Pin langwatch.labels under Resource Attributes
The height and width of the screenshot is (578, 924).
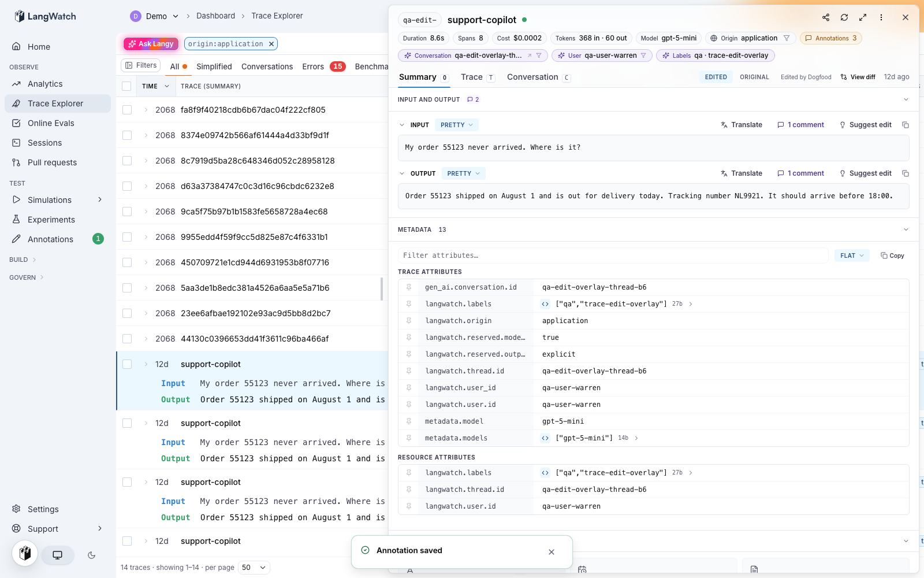coord(409,473)
